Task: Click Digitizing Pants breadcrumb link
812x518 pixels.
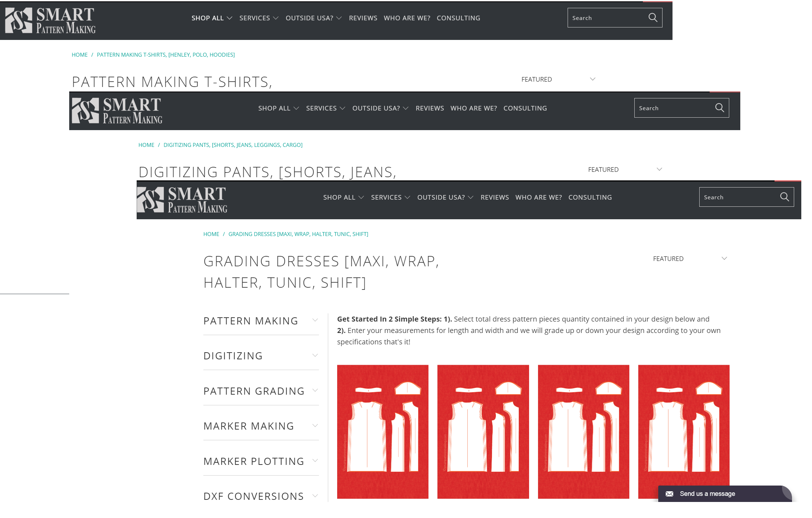Action: point(233,145)
